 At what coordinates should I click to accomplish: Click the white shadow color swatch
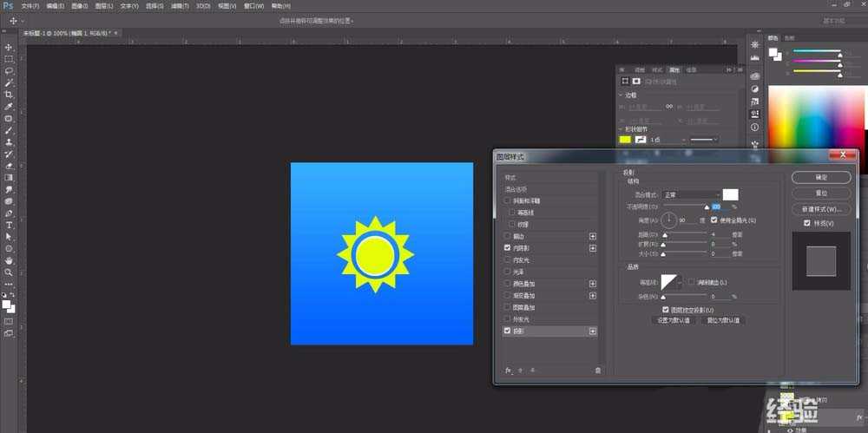pyautogui.click(x=730, y=194)
